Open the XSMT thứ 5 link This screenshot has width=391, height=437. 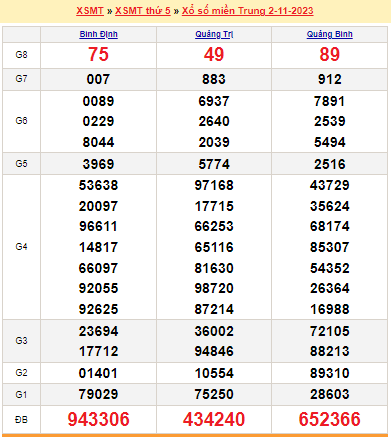pos(143,11)
